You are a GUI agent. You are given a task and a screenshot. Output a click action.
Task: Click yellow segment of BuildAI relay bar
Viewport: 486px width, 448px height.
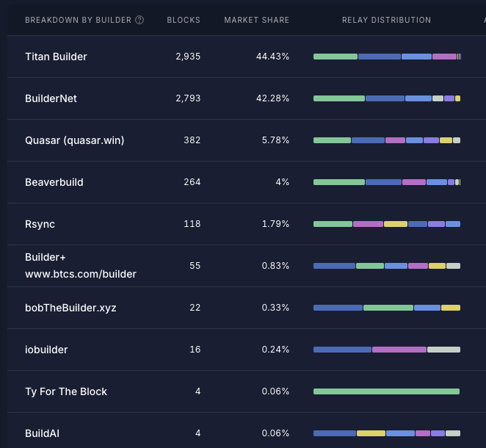371,433
